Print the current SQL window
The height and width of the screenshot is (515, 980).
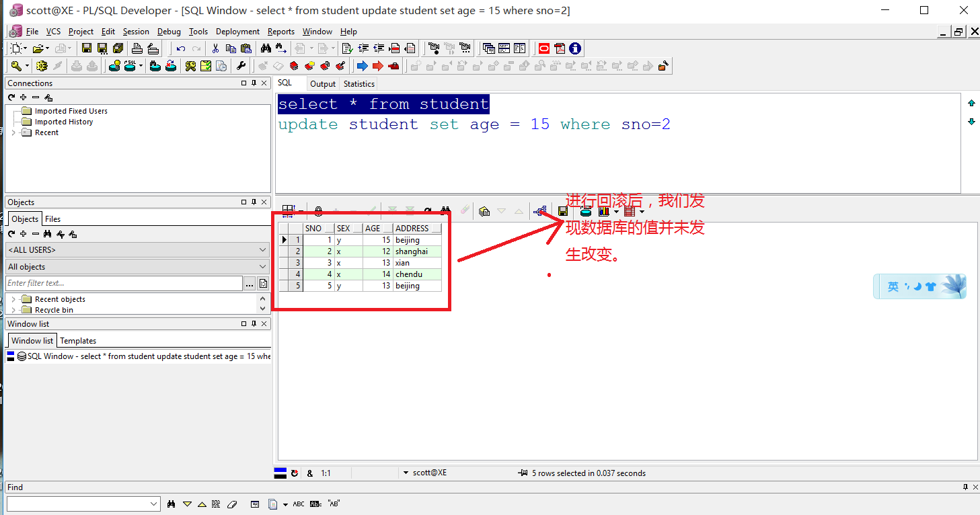pyautogui.click(x=137, y=48)
